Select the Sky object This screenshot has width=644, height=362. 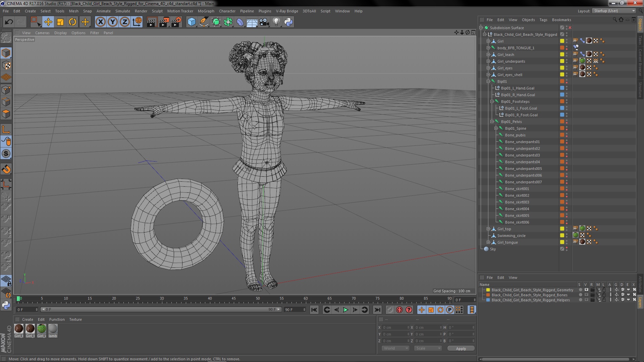(x=493, y=249)
